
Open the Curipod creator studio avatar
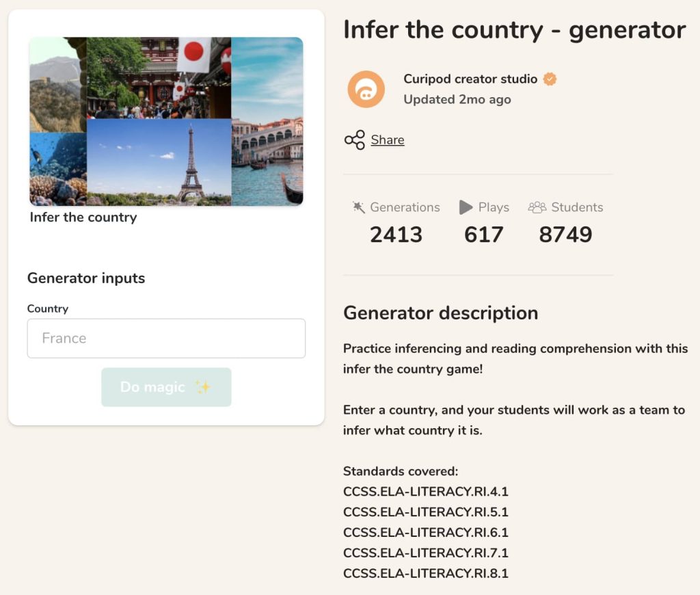[366, 90]
